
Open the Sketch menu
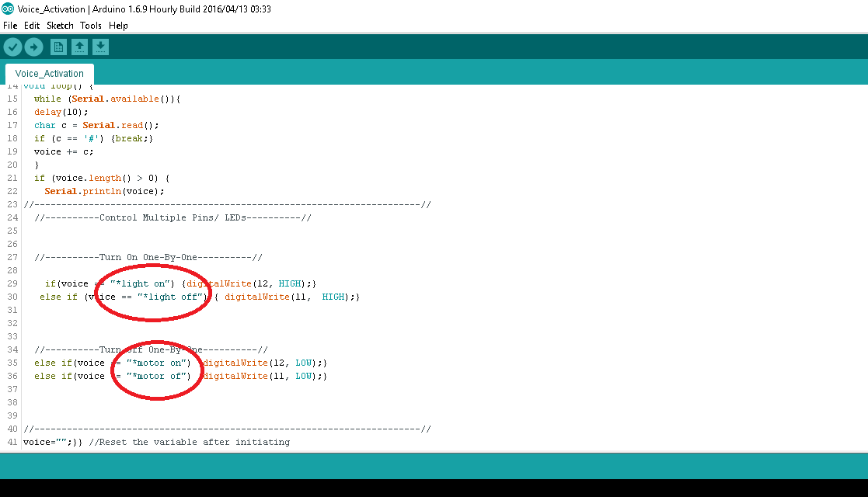59,25
